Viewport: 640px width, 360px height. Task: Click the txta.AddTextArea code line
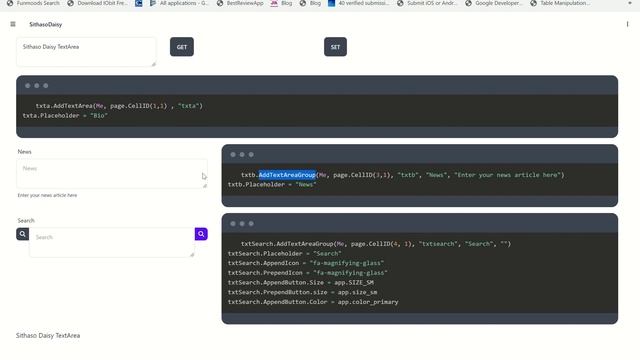coord(119,106)
